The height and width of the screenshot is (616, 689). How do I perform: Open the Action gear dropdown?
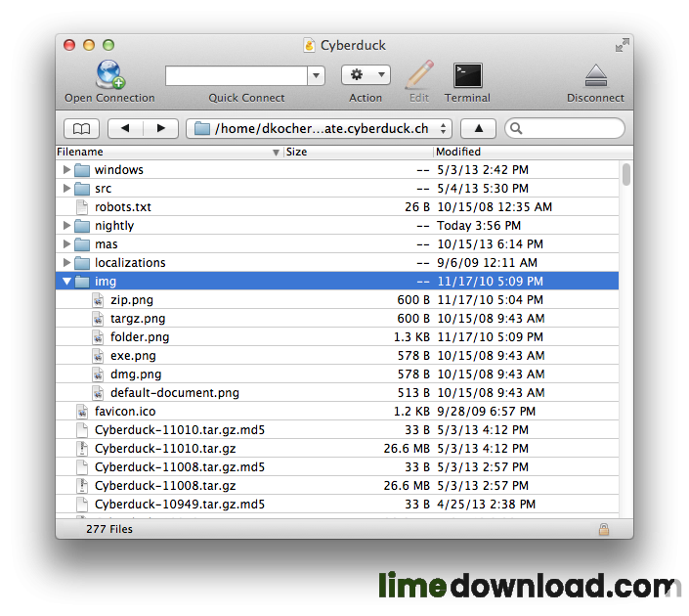(x=366, y=75)
